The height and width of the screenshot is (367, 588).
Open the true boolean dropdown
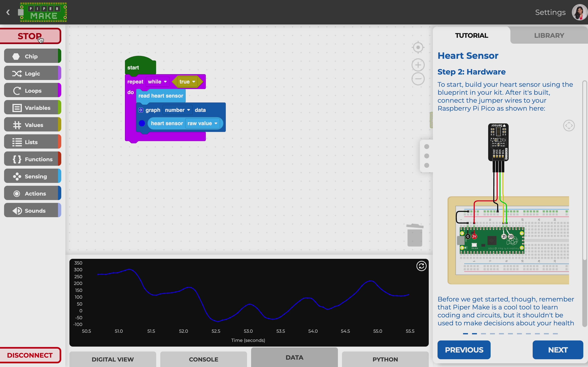tap(187, 82)
